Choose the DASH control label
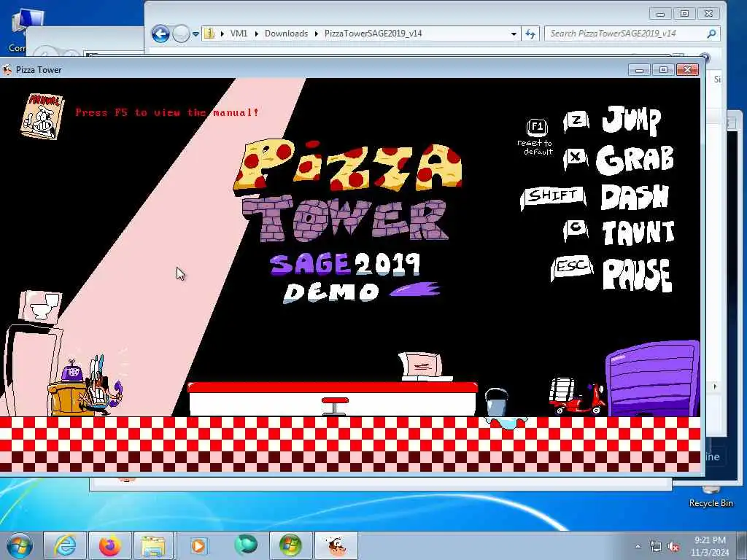The height and width of the screenshot is (560, 747). click(635, 197)
